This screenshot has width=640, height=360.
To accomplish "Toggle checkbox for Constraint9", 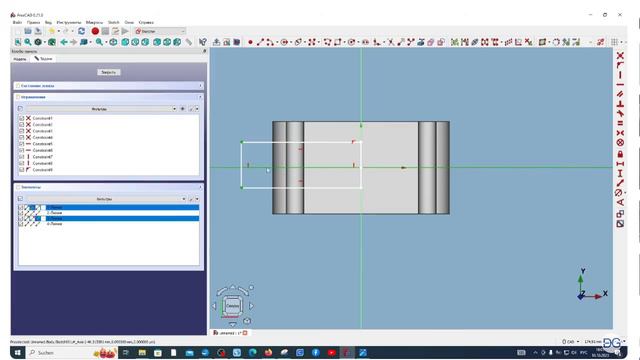I will (x=22, y=169).
